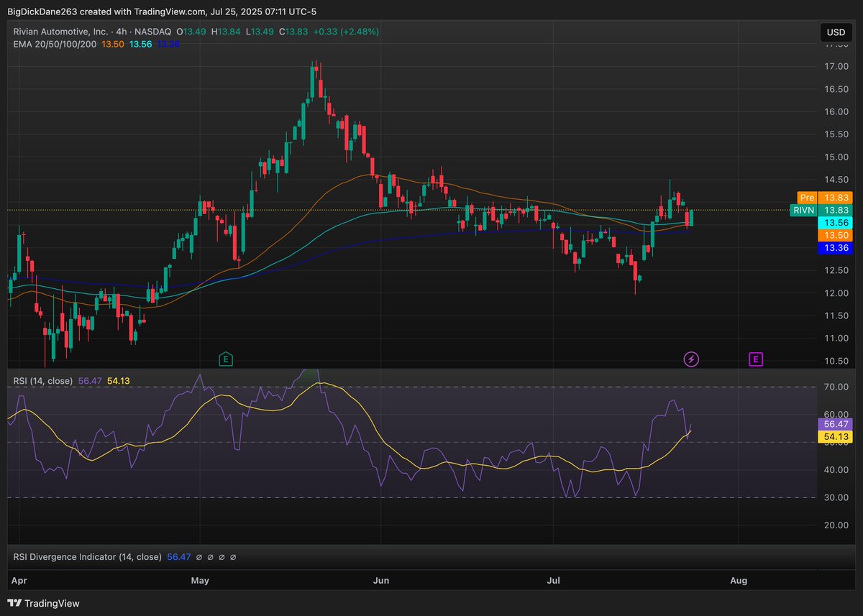The image size is (863, 616).
Task: Click the Rivian Automotive, Inc. symbol title
Action: (61, 32)
